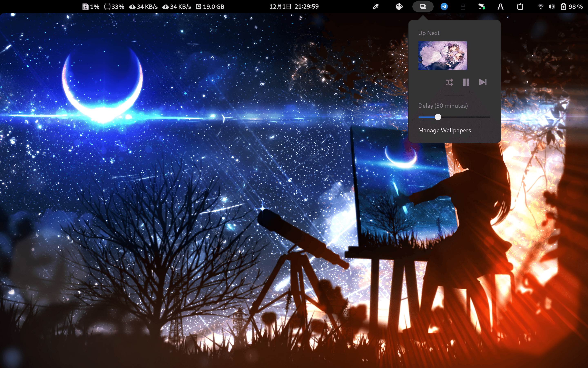Open the color picker eyedropper icon
588x368 pixels.
375,7
